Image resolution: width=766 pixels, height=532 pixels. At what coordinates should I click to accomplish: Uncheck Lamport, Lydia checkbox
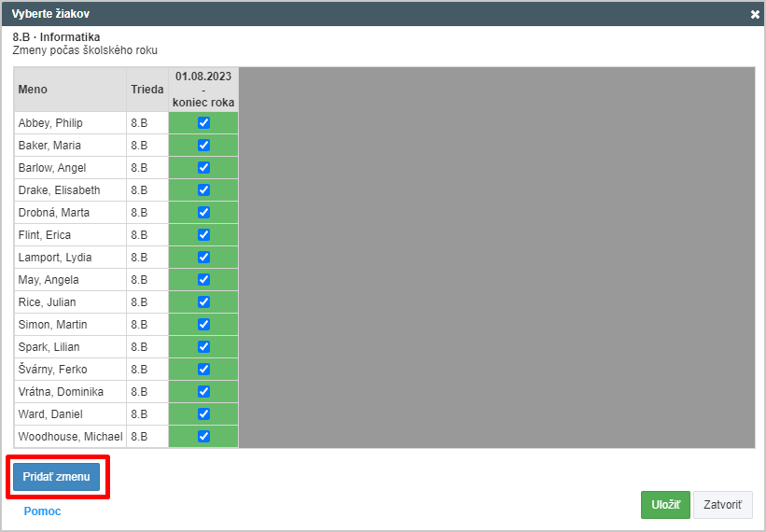click(203, 257)
